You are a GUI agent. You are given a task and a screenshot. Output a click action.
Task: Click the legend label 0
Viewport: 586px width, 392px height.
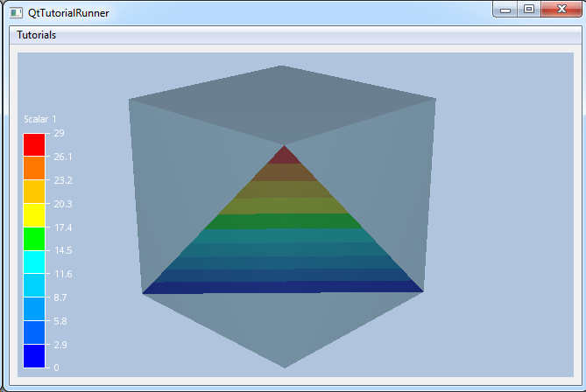click(56, 367)
